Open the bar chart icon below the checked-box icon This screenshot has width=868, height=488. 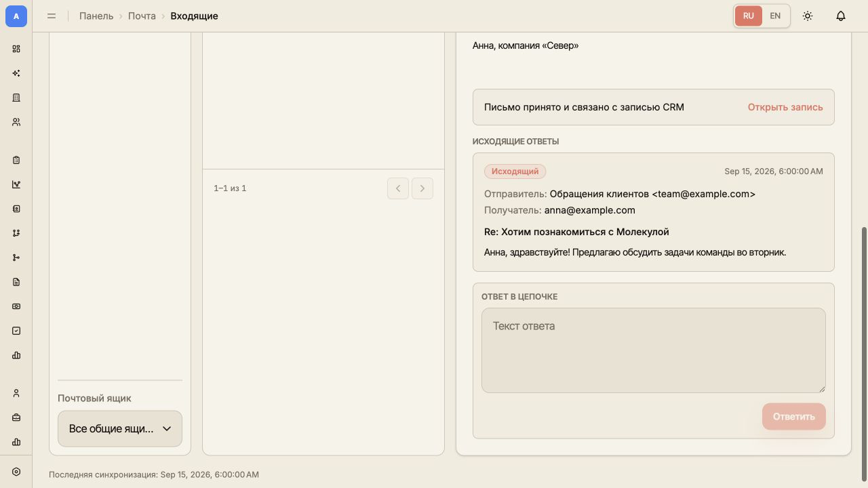16,355
